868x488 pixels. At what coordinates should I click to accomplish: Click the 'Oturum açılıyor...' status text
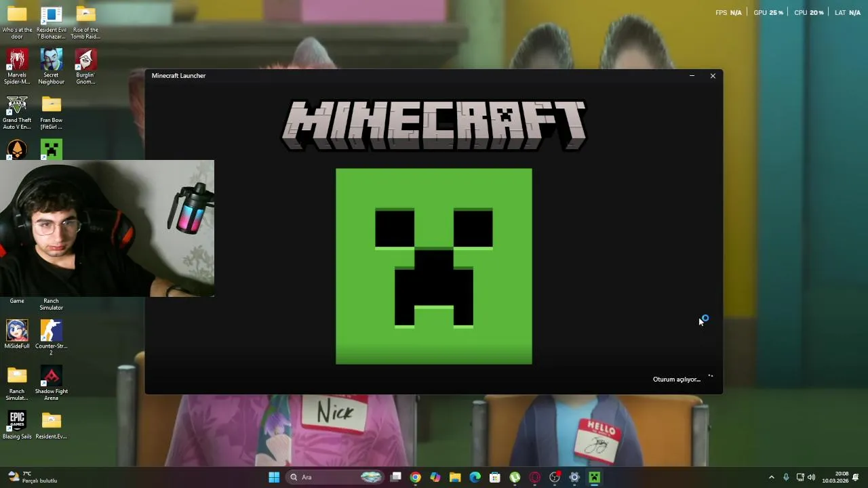(676, 380)
